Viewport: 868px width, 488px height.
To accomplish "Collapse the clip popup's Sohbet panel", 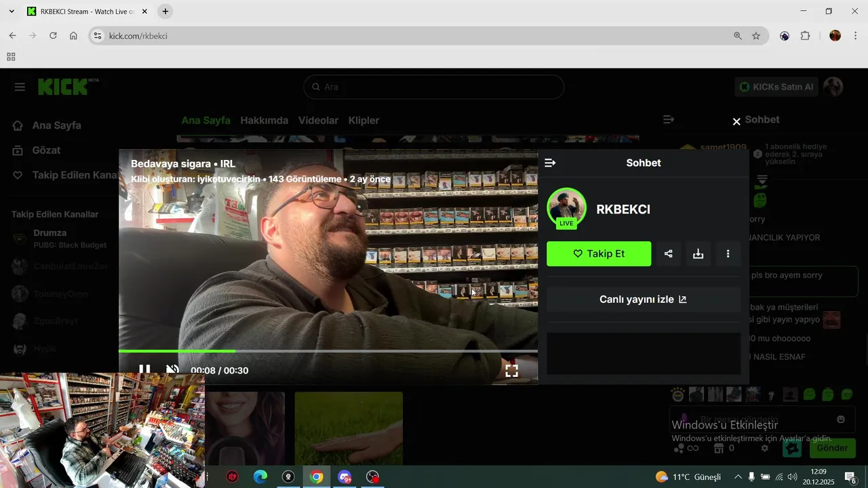I will point(550,163).
